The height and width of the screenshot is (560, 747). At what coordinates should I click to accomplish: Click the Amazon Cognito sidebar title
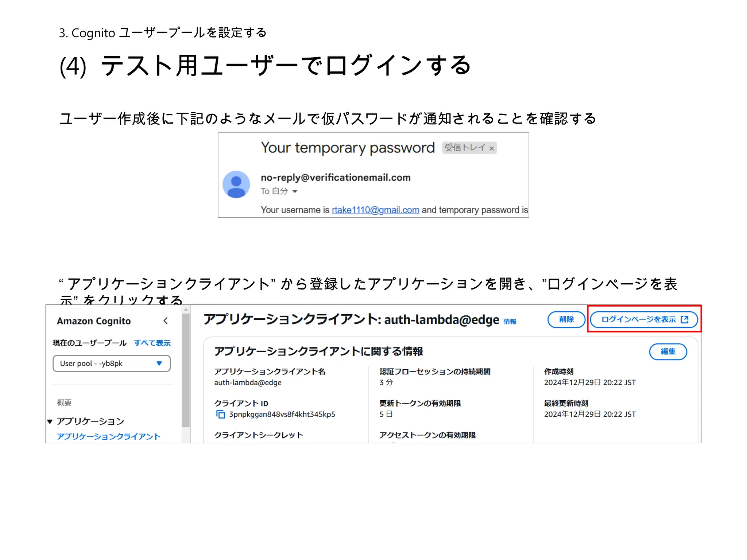[x=94, y=321]
